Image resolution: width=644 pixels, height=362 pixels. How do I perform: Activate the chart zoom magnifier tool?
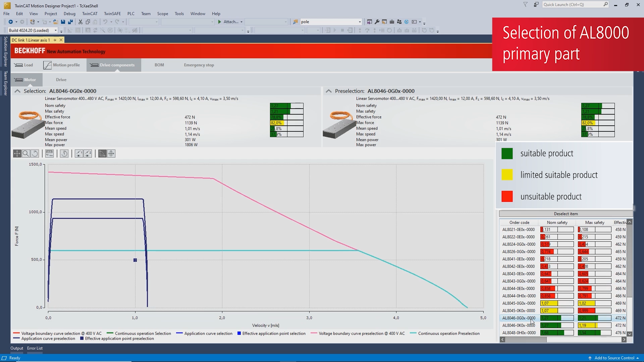(26, 154)
